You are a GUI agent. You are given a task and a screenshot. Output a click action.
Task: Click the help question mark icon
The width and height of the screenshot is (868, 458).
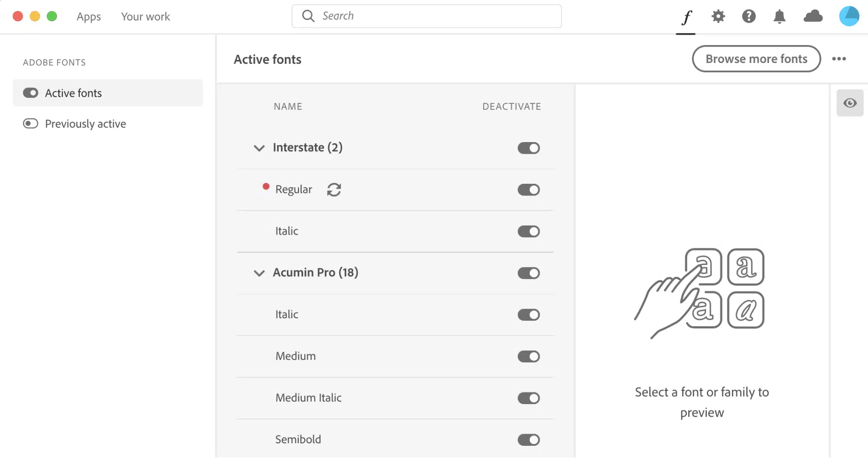749,17
